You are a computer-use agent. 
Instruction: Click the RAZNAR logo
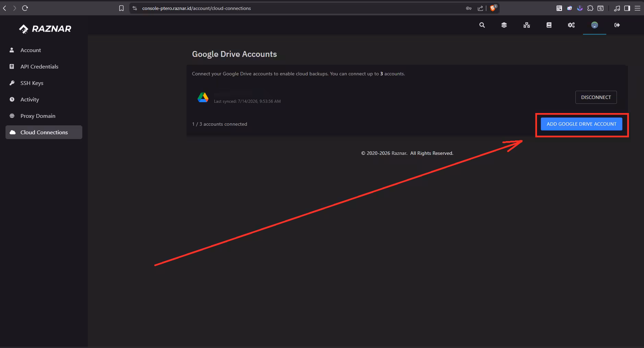tap(45, 29)
